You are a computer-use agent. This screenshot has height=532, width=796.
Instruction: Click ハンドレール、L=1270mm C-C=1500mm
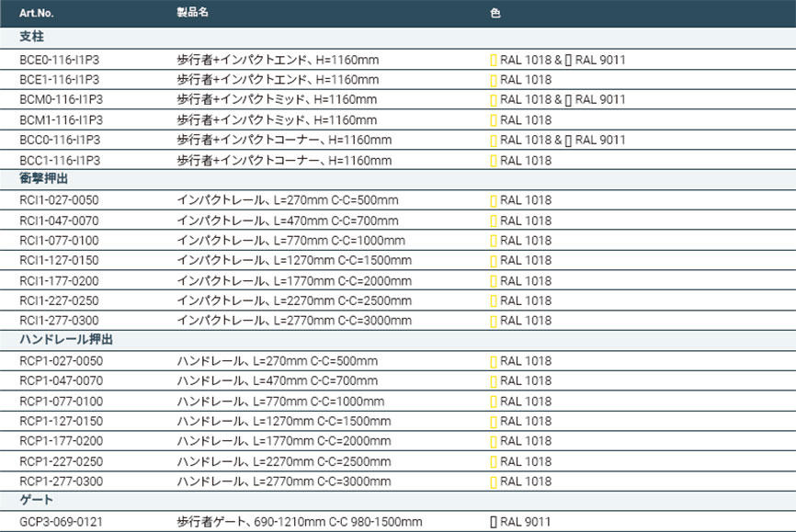click(284, 422)
